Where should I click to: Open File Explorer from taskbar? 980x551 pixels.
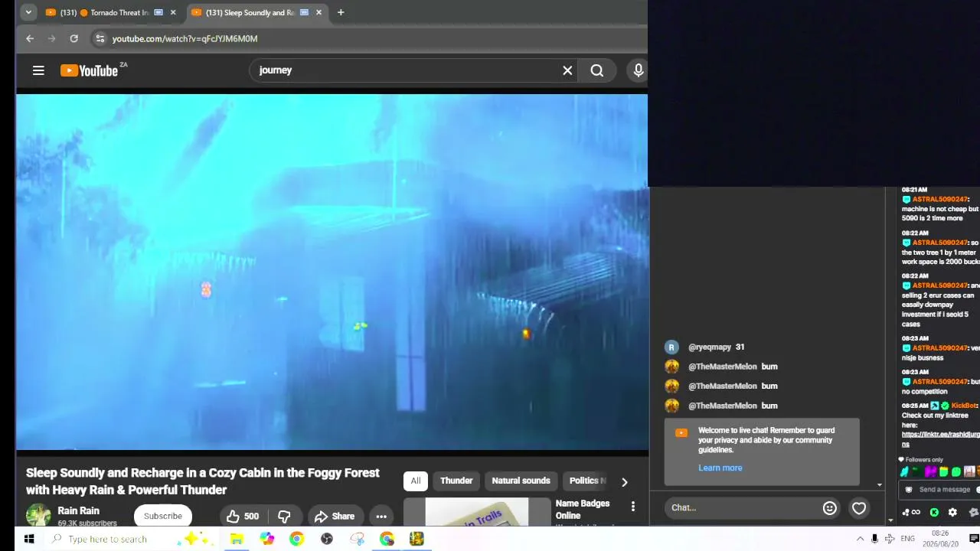[x=237, y=539]
